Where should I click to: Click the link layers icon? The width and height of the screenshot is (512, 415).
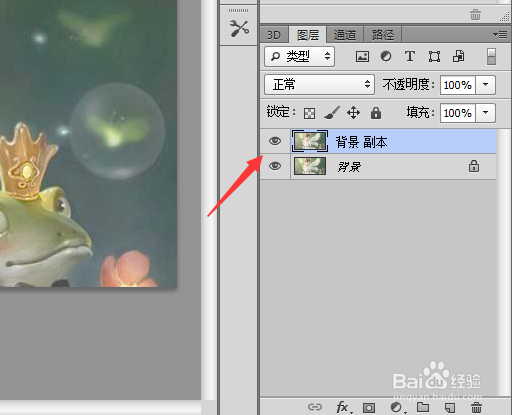click(x=315, y=407)
